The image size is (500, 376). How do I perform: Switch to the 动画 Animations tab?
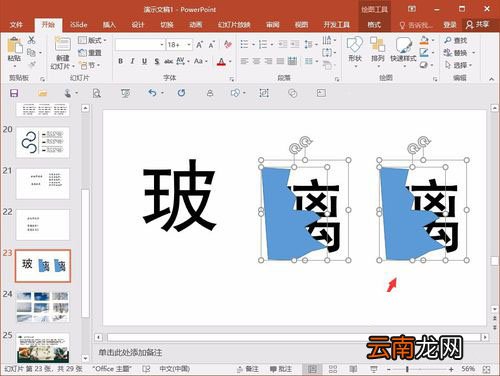click(196, 25)
